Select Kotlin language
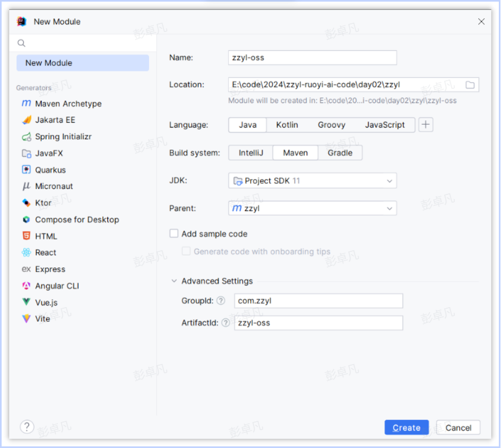 coord(287,125)
